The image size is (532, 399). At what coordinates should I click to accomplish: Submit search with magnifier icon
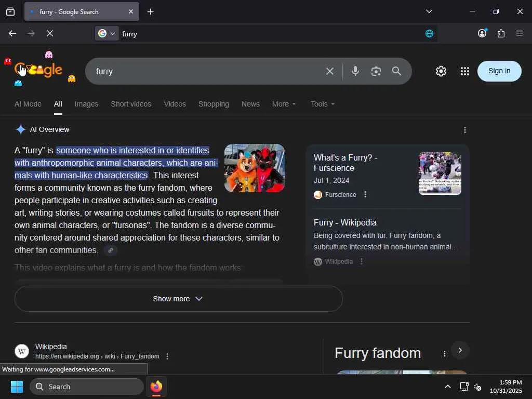(396, 71)
